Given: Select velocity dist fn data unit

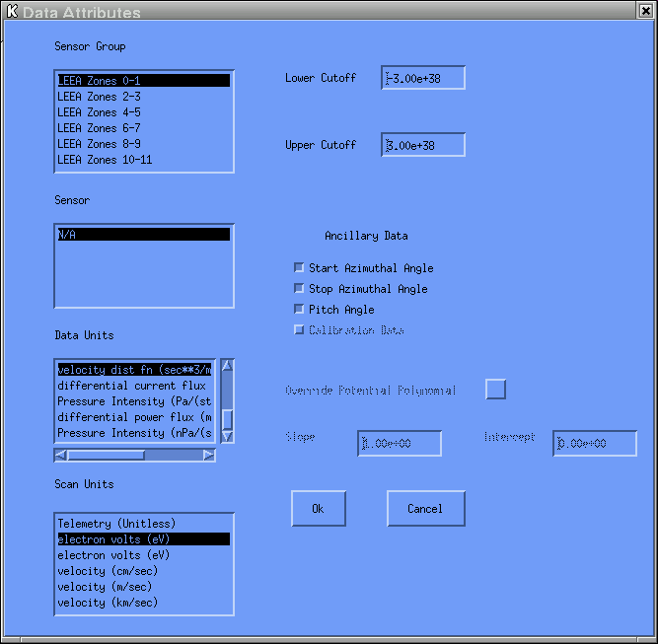Looking at the screenshot, I should (x=135, y=370).
